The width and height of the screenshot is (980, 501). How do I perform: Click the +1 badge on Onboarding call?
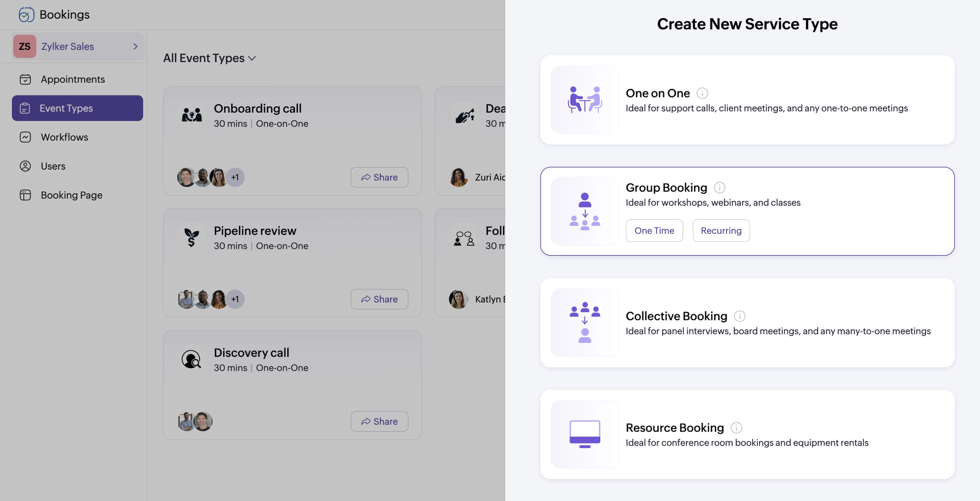coord(235,177)
